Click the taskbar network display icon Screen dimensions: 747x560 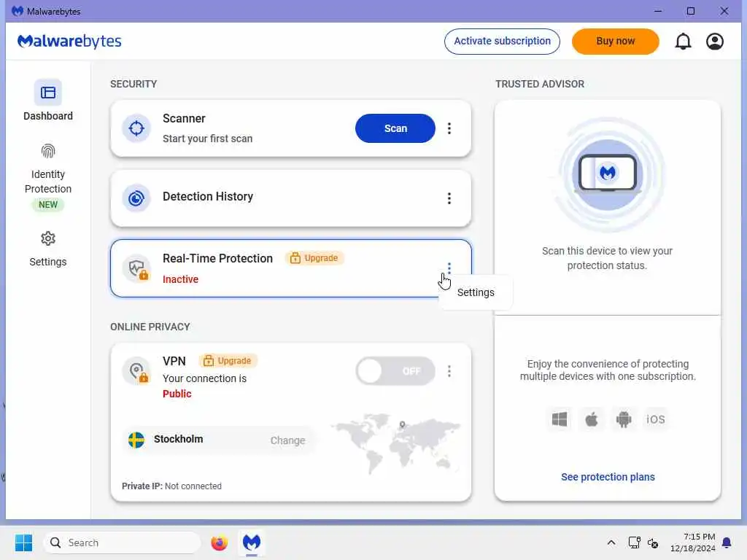(634, 542)
